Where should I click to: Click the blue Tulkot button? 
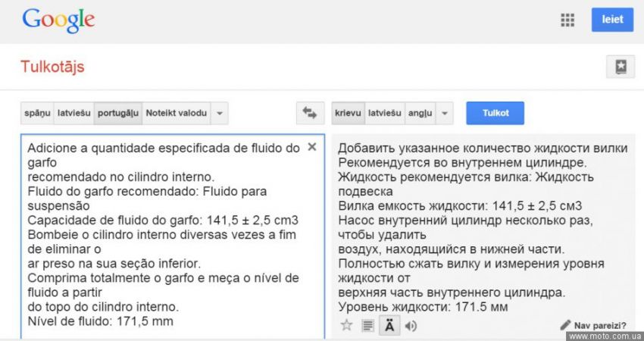[x=495, y=113]
